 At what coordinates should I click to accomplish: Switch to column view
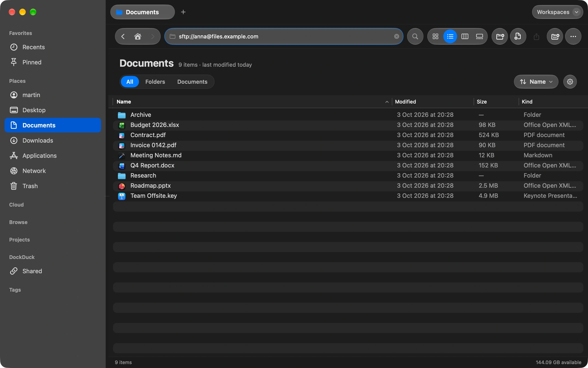465,37
